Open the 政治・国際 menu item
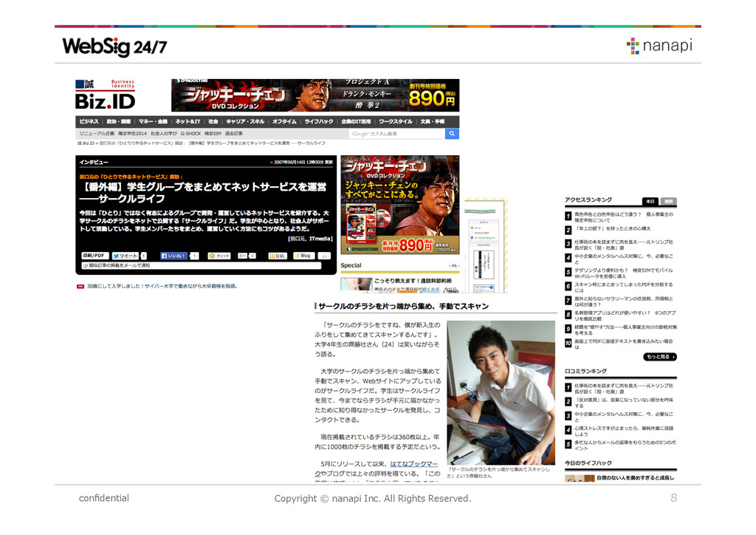This screenshot has height=535, width=756. [x=119, y=122]
